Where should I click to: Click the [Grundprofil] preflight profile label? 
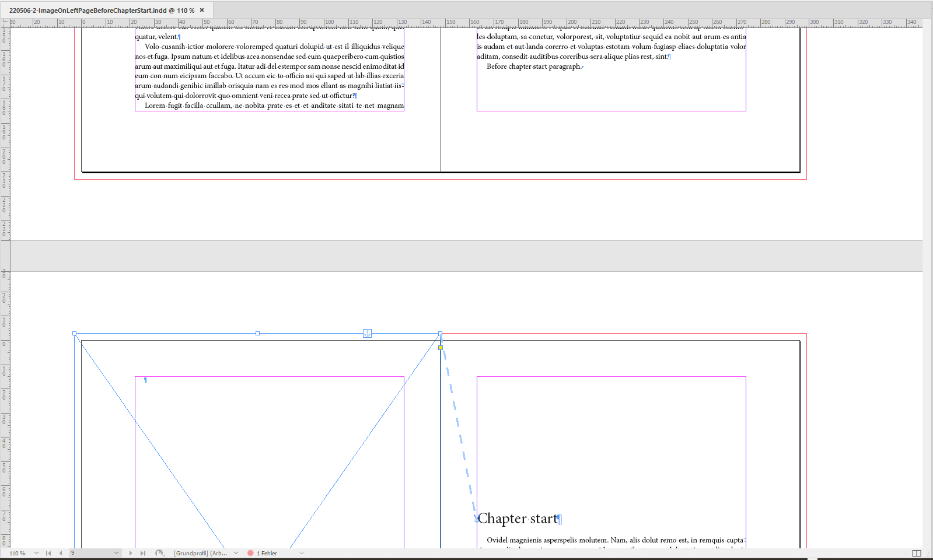click(200, 553)
